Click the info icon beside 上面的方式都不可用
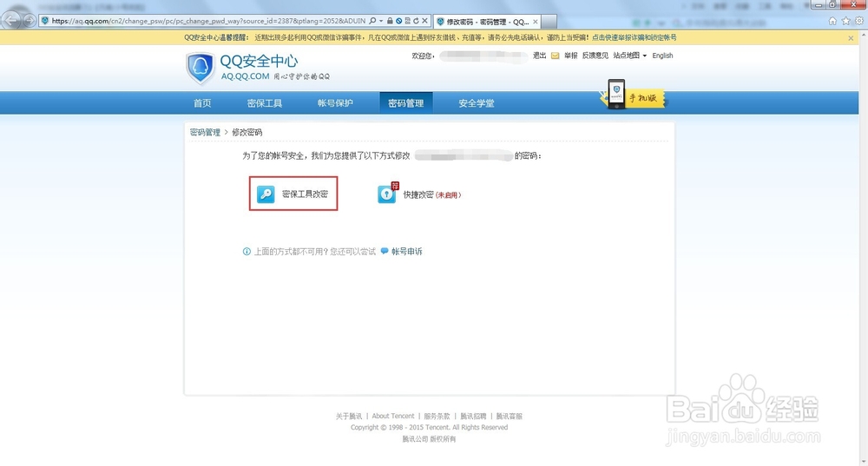 pos(247,252)
